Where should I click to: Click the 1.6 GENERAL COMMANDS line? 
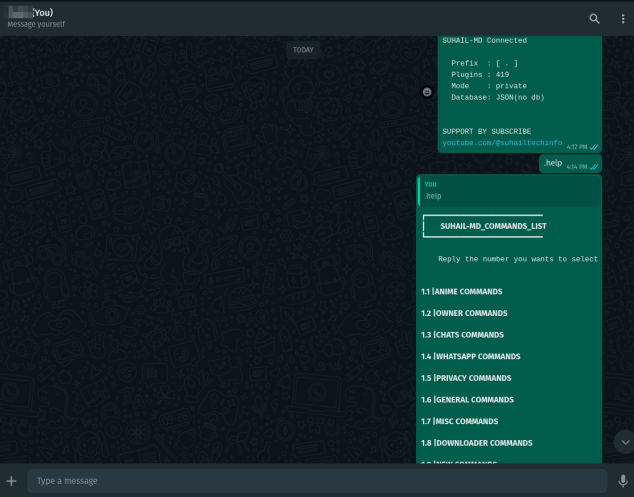click(x=467, y=400)
